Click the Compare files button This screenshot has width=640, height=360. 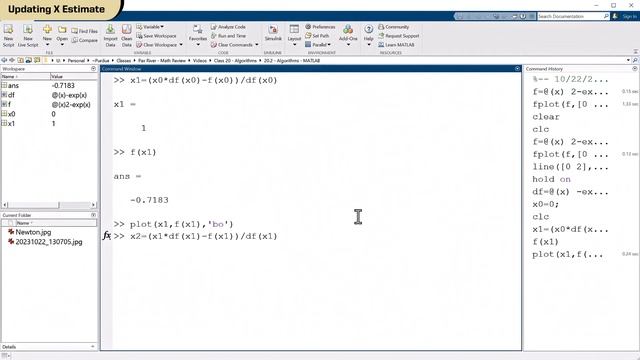[84, 40]
